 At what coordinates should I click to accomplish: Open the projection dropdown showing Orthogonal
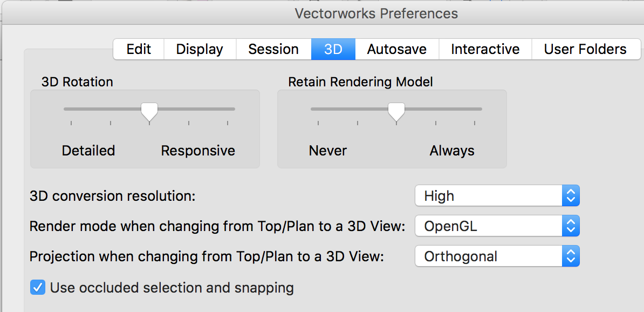pyautogui.click(x=485, y=256)
